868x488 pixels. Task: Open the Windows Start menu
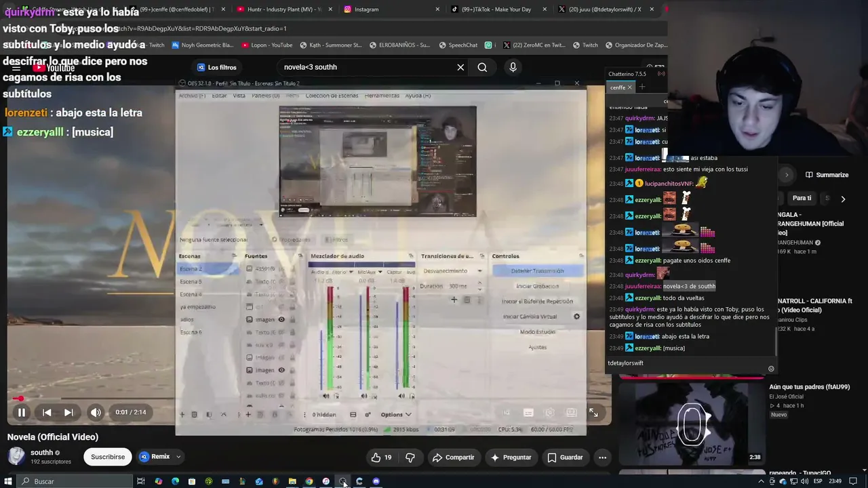click(x=9, y=481)
